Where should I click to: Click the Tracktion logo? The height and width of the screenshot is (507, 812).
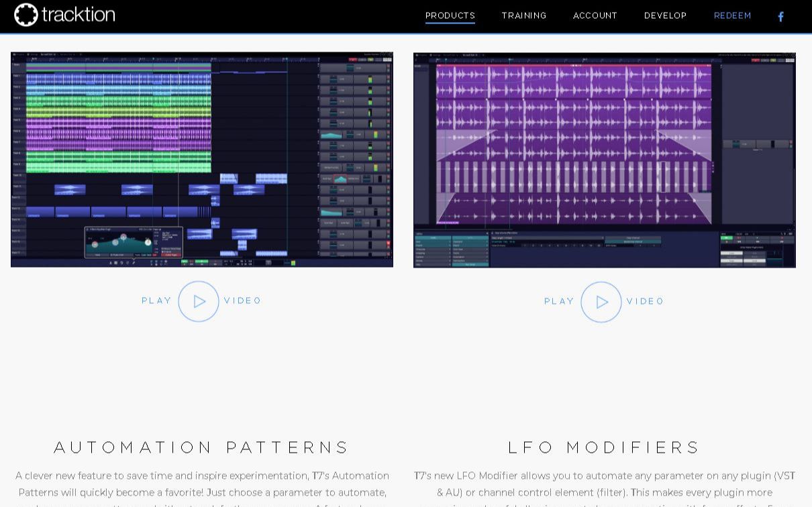point(64,15)
